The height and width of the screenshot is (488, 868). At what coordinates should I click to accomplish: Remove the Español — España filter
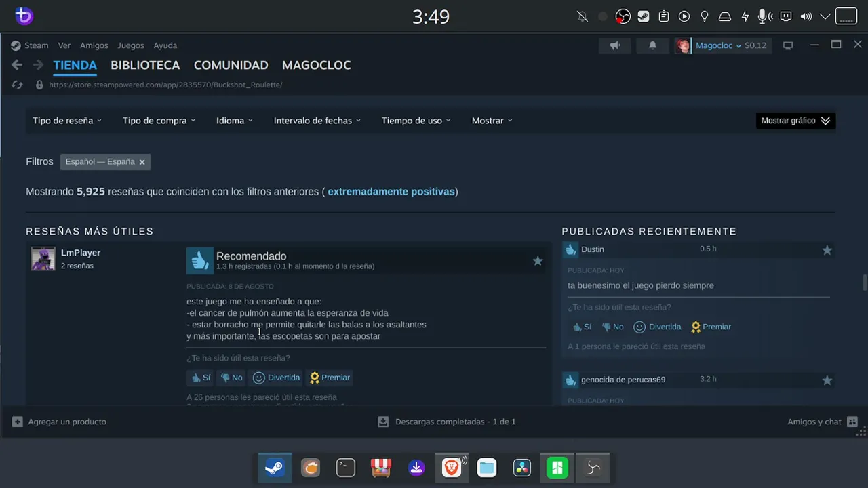[142, 162]
